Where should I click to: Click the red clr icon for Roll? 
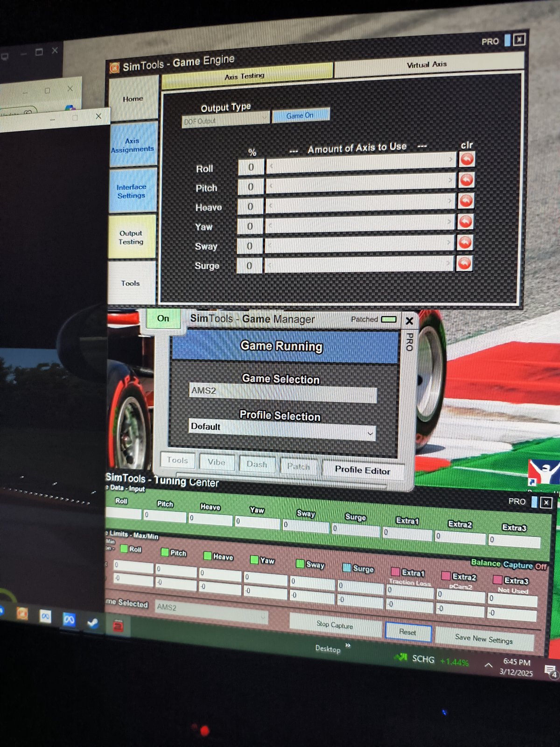467,159
